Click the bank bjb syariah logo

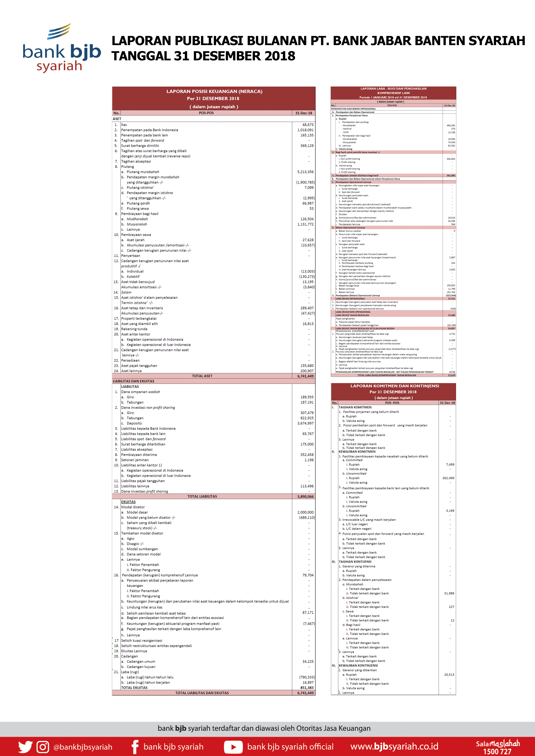pyautogui.click(x=62, y=48)
